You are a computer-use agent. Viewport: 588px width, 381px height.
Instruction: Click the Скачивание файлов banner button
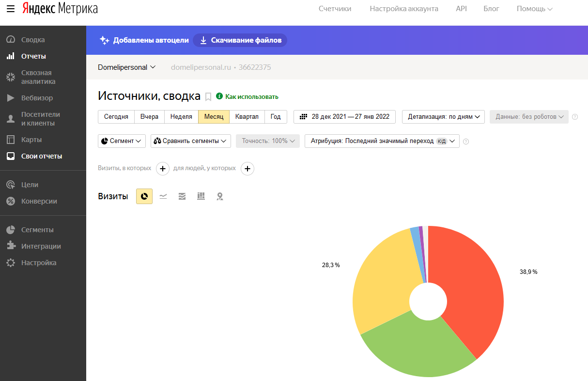tap(240, 40)
